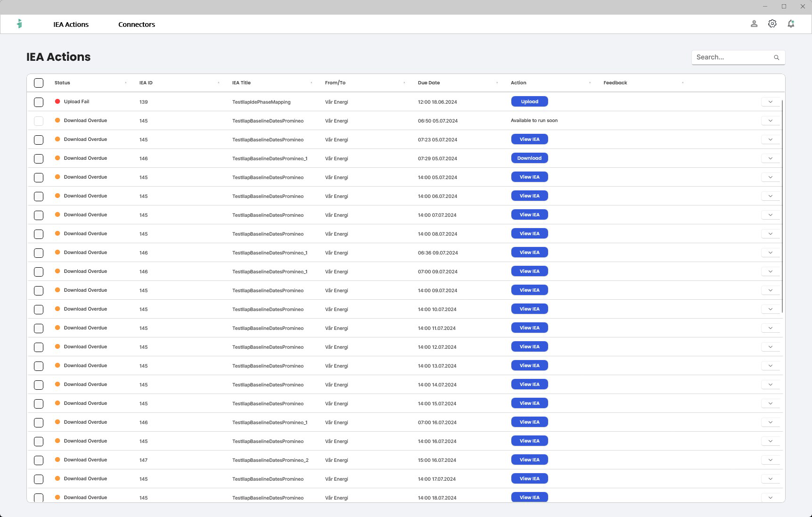Viewport: 812px width, 517px height.
Task: Click the due date 12:00 18.06.2024
Action: 437,102
